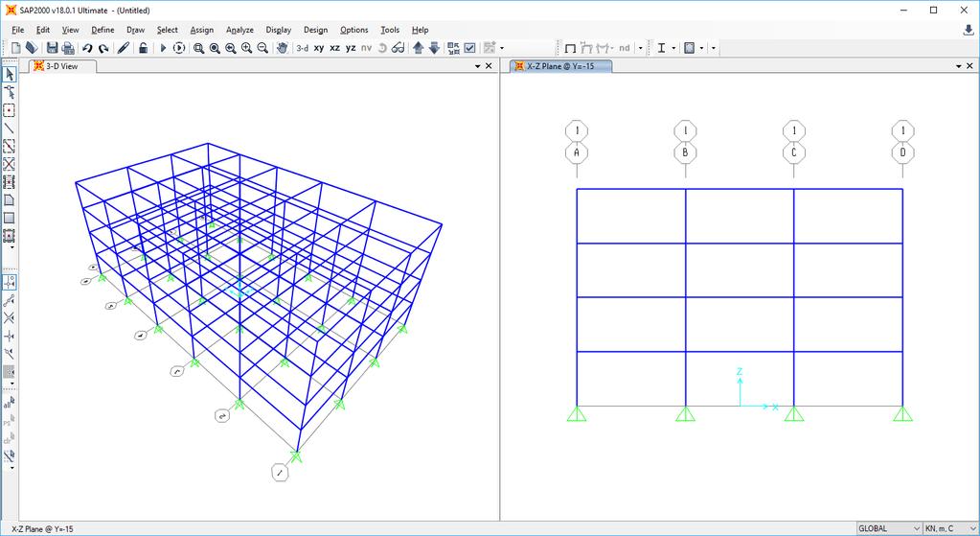Redo the last undone action
This screenshot has width=980, height=536.
tap(103, 48)
